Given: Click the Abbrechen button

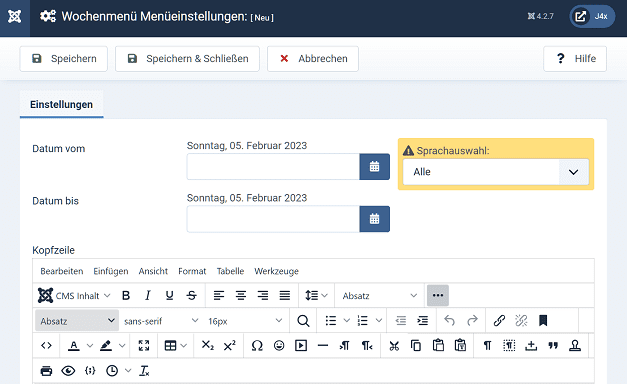Looking at the screenshot, I should (313, 59).
